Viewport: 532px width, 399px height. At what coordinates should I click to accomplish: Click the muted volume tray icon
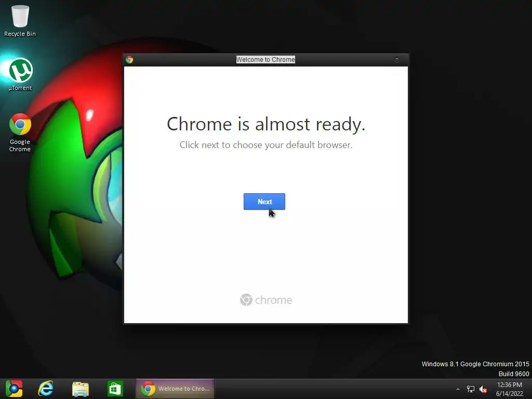point(483,389)
